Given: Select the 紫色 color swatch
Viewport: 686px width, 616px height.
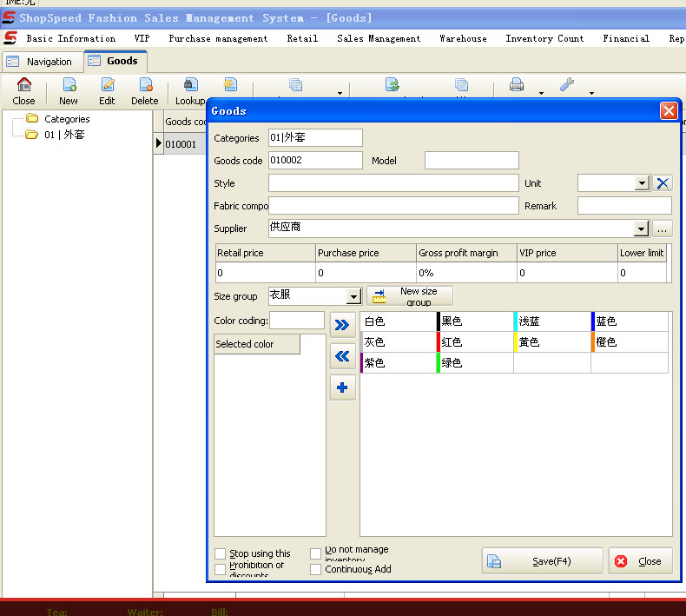Looking at the screenshot, I should point(398,362).
